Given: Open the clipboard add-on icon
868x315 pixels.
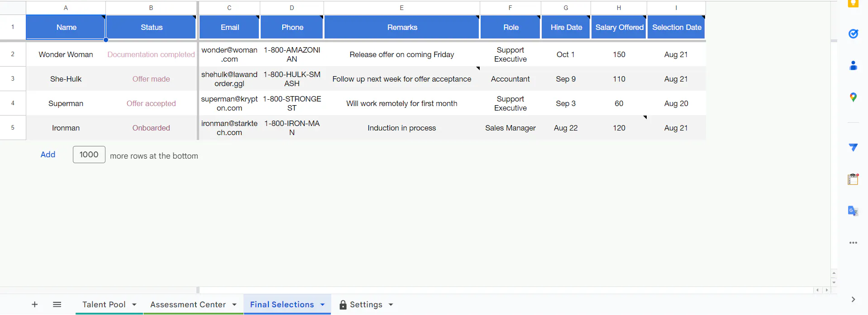Looking at the screenshot, I should coord(853,179).
